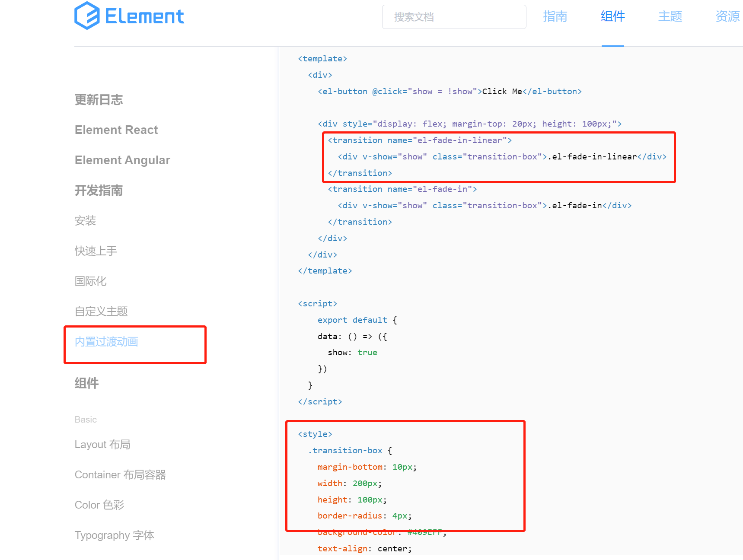Click the closing </script> line
This screenshot has width=743, height=560.
tap(320, 402)
